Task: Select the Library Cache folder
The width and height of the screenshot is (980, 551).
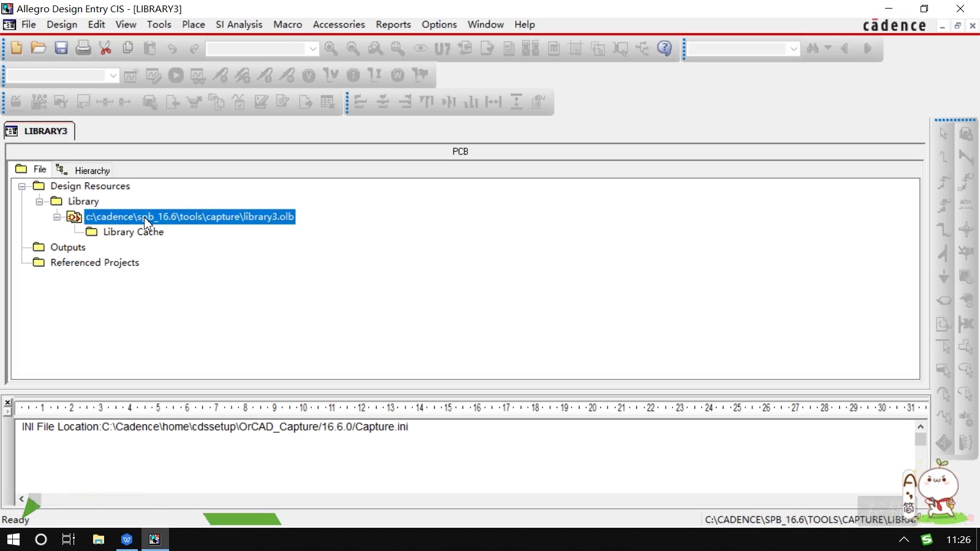Action: pyautogui.click(x=133, y=232)
